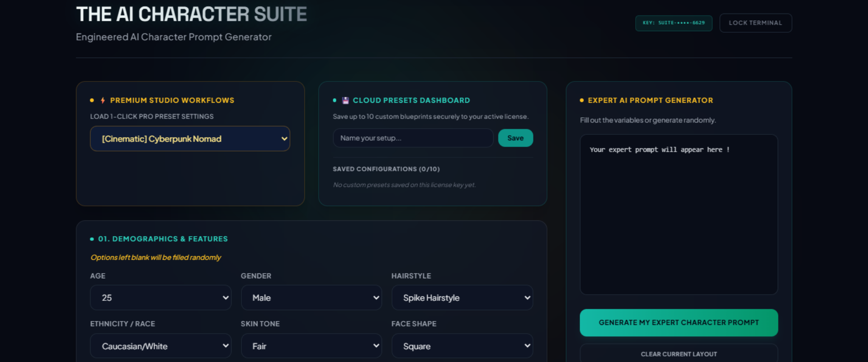Click the Expert AI Prompt Generator heading

tap(650, 100)
